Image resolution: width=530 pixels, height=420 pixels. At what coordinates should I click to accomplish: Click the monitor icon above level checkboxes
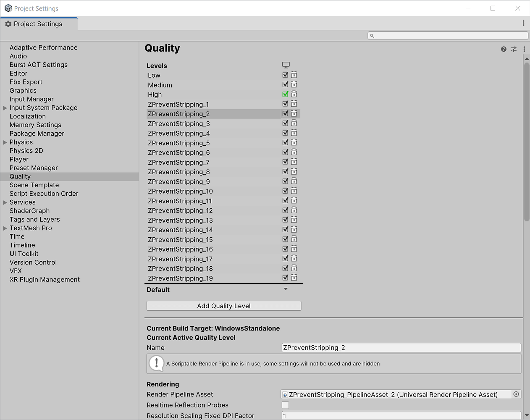[286, 65]
